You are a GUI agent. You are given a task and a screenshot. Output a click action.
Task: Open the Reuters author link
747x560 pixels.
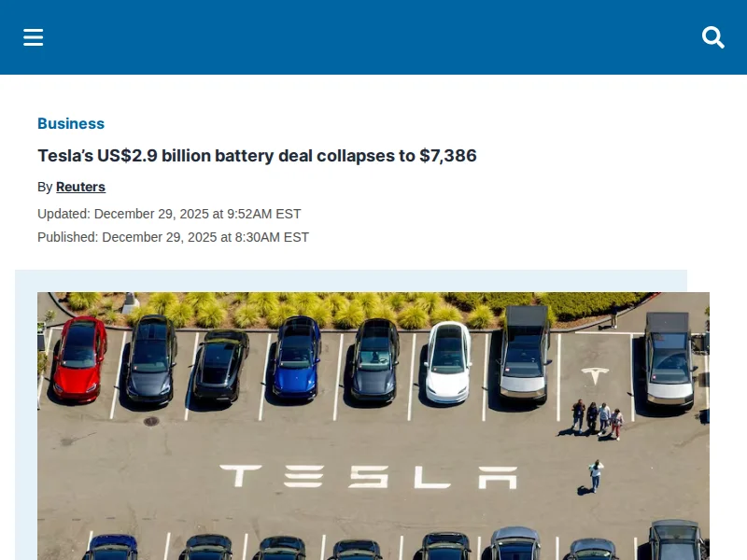80,187
